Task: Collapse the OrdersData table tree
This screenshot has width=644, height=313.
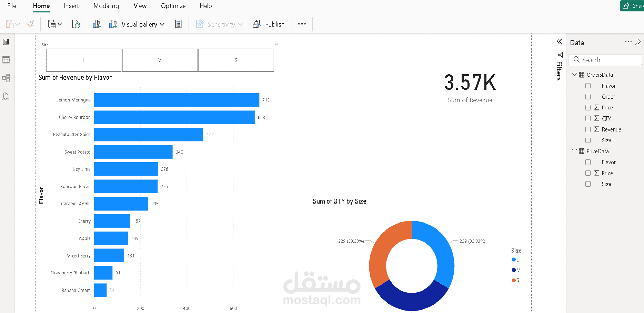Action: pyautogui.click(x=574, y=75)
